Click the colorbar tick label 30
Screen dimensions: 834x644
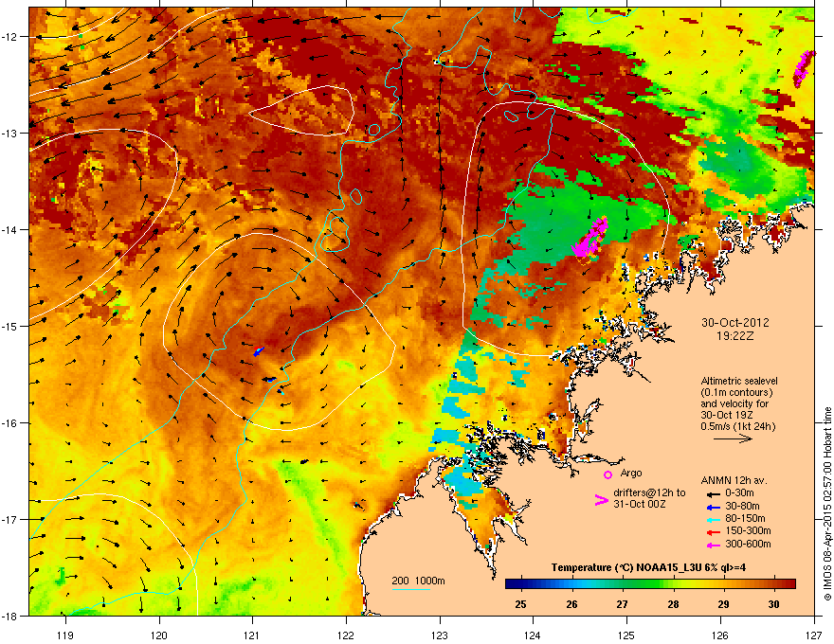[774, 604]
